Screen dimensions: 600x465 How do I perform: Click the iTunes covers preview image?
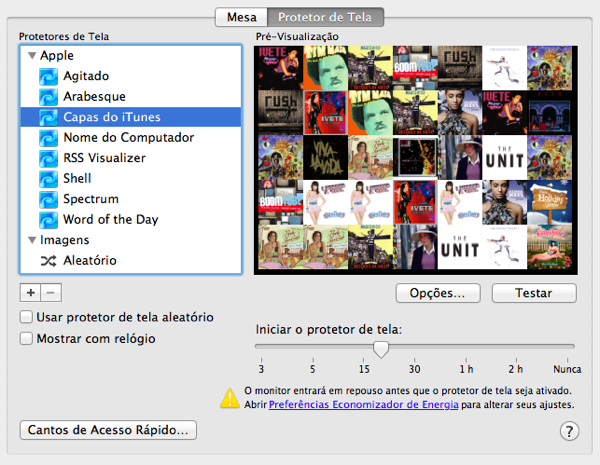[x=416, y=160]
